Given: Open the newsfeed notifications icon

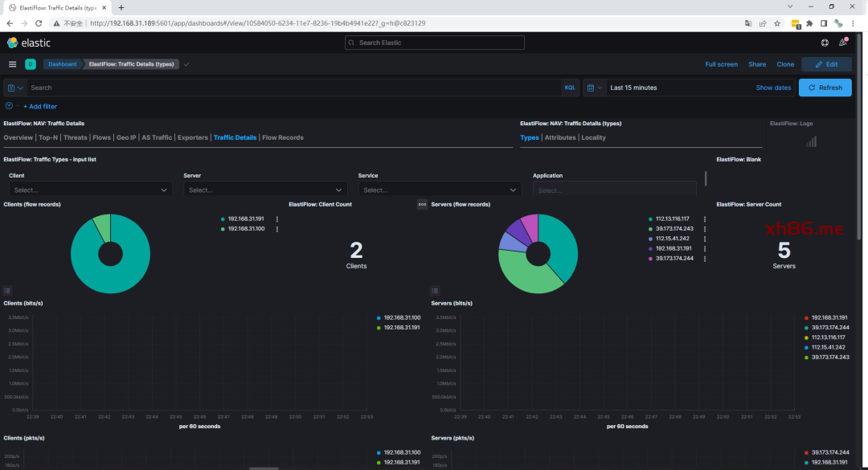Looking at the screenshot, I should pos(843,43).
